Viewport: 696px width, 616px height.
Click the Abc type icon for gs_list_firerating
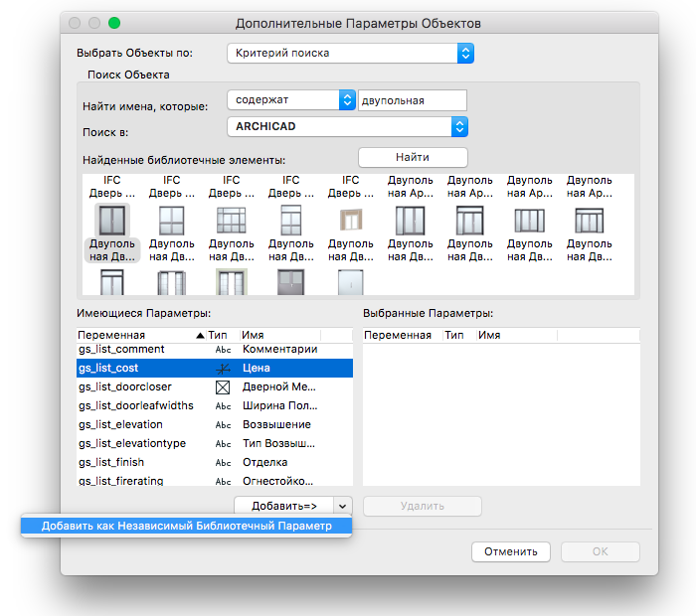point(223,481)
